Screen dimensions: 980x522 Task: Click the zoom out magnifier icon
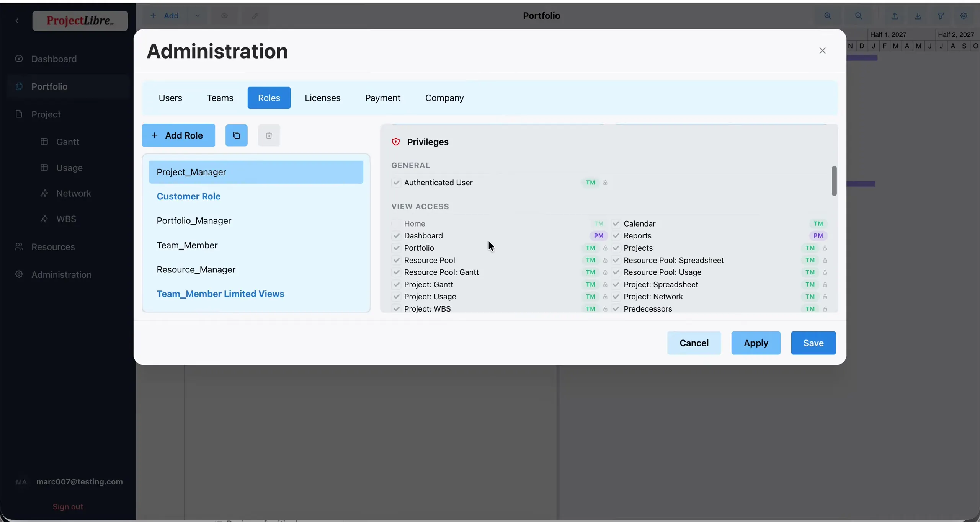[858, 16]
